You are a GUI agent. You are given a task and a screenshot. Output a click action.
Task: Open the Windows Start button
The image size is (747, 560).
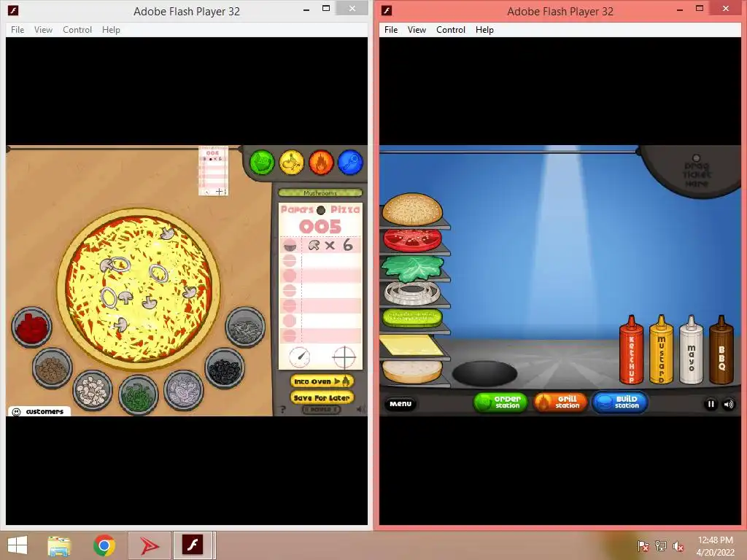18,545
